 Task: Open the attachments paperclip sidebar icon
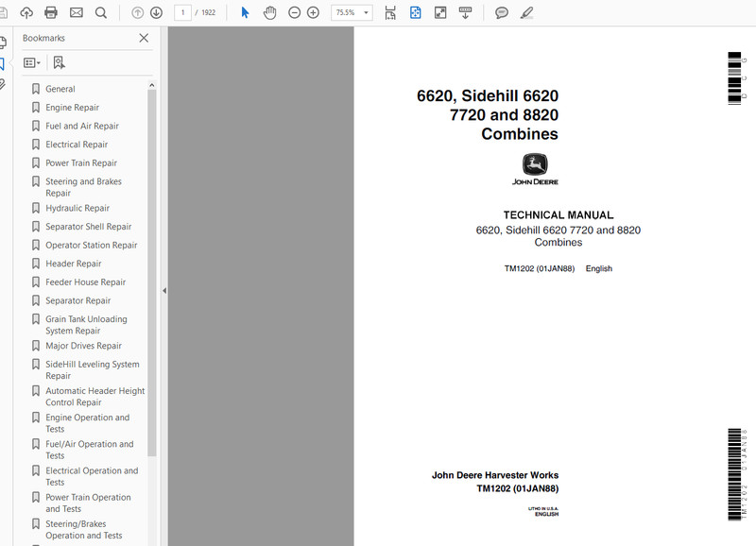(x=3, y=85)
